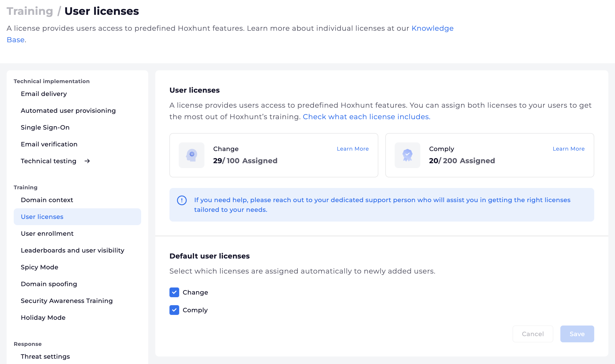Click the Comply license badge icon
This screenshot has height=364, width=615.
point(407,155)
